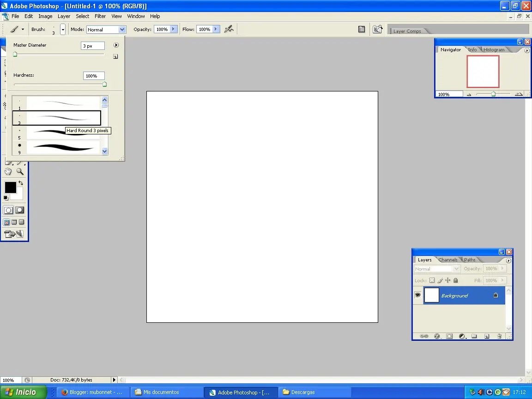Add layer mask icon

449,336
